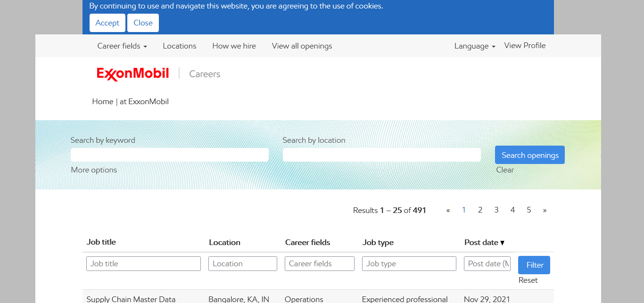
Task: Focus the Search by keyword field
Action: [169, 155]
